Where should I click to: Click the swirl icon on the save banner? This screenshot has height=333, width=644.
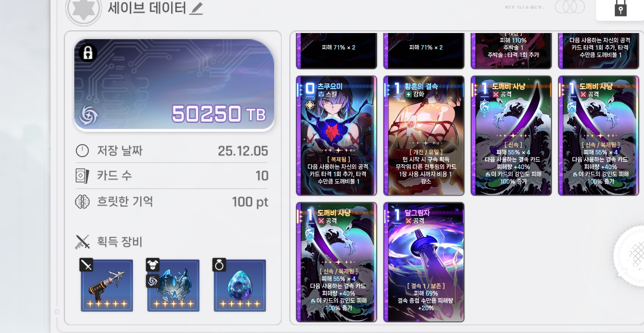pos(89,116)
